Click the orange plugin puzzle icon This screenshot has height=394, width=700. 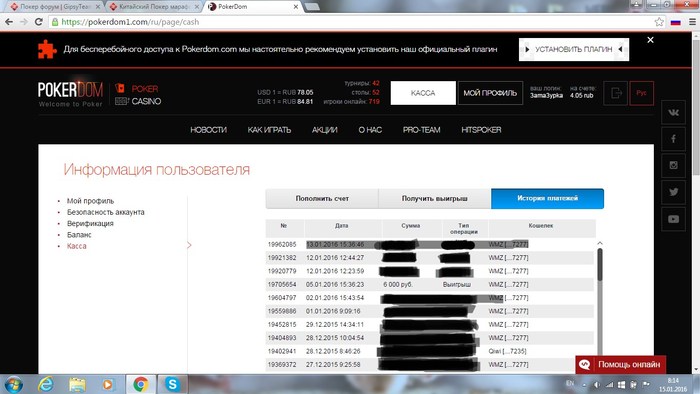click(x=47, y=50)
